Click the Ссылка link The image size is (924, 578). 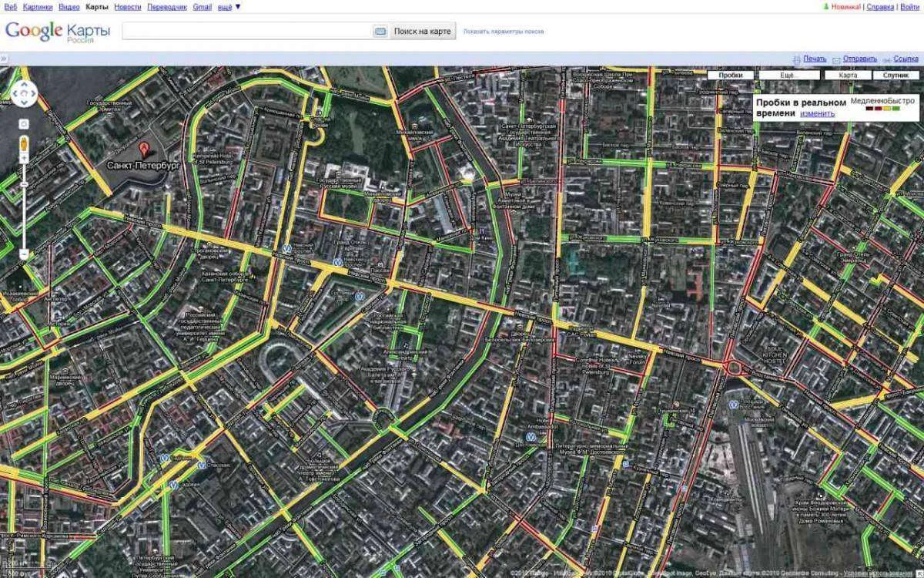[x=906, y=59]
